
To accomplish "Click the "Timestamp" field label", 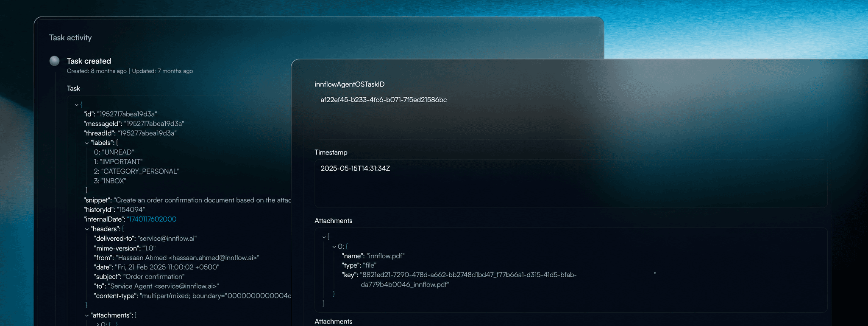I will tap(331, 152).
